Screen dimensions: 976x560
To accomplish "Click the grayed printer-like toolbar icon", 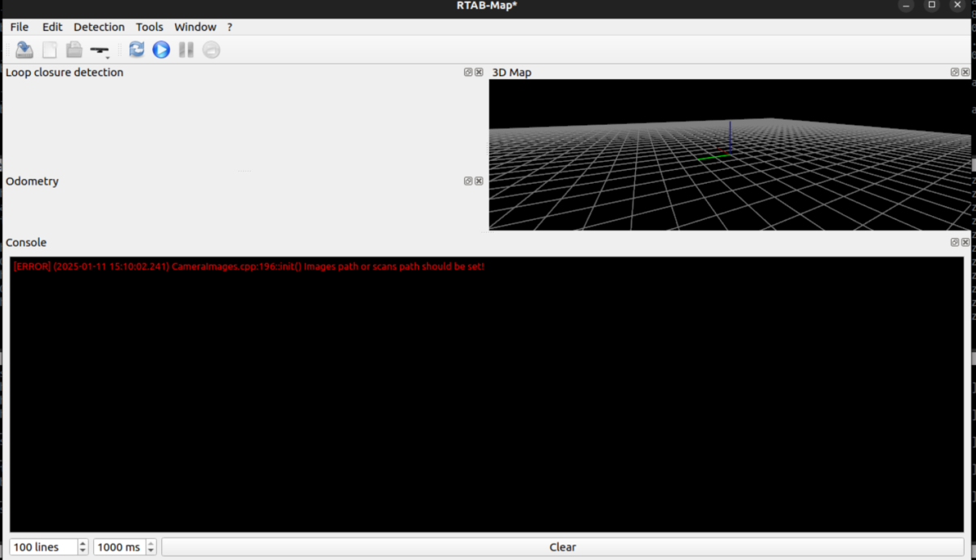I will (75, 50).
